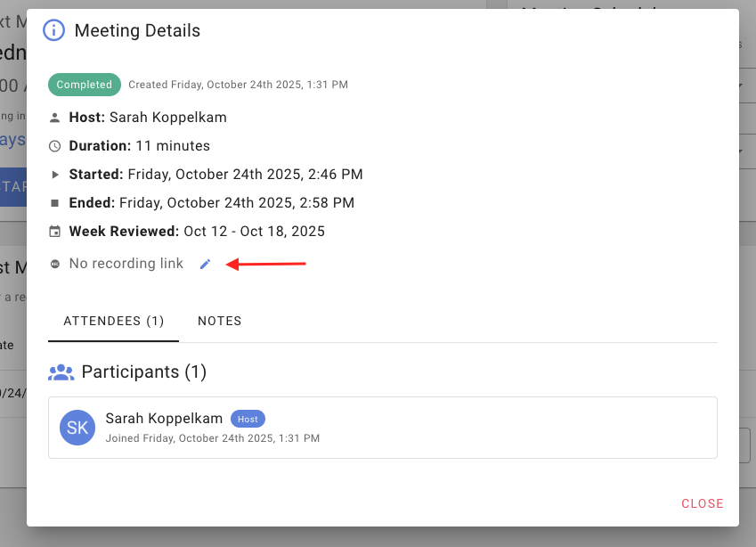Click the clock icon beside Duration

[55, 146]
